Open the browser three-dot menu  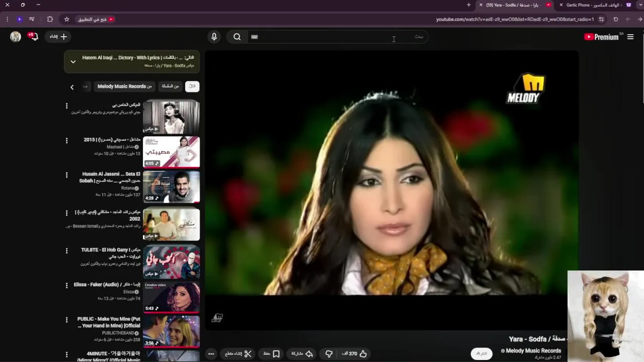[7, 19]
